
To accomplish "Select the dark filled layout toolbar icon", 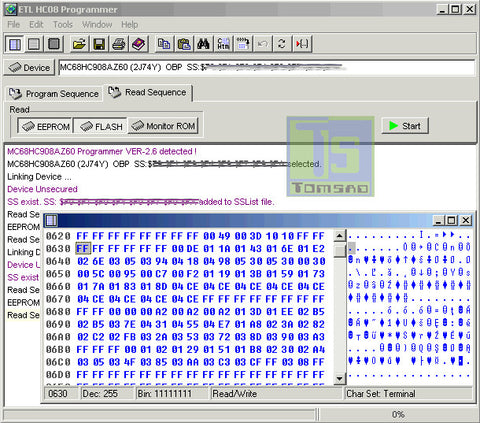I will click(54, 44).
